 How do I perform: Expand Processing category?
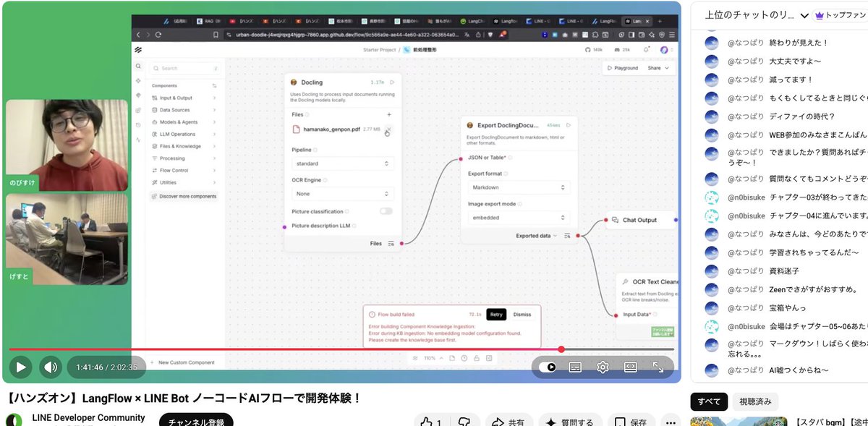(184, 158)
